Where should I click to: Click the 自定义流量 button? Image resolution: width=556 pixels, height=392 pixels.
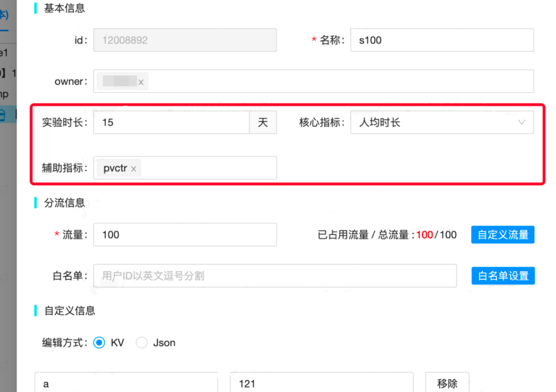tap(503, 235)
